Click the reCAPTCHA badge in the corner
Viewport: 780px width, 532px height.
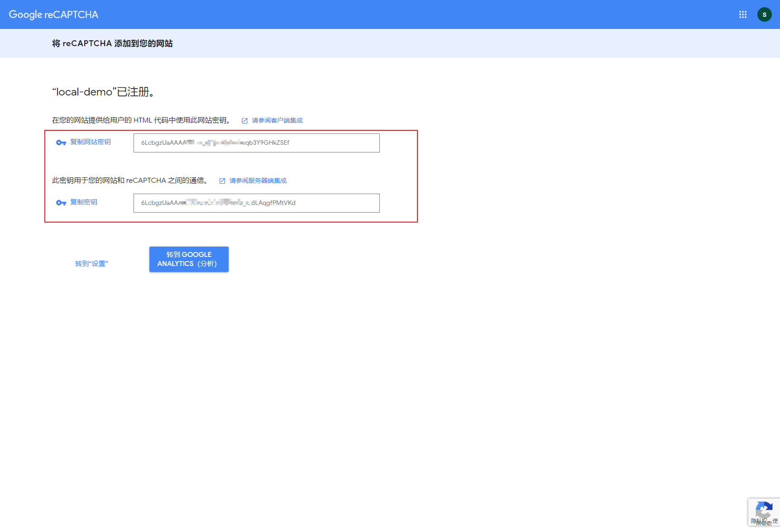pos(764,512)
